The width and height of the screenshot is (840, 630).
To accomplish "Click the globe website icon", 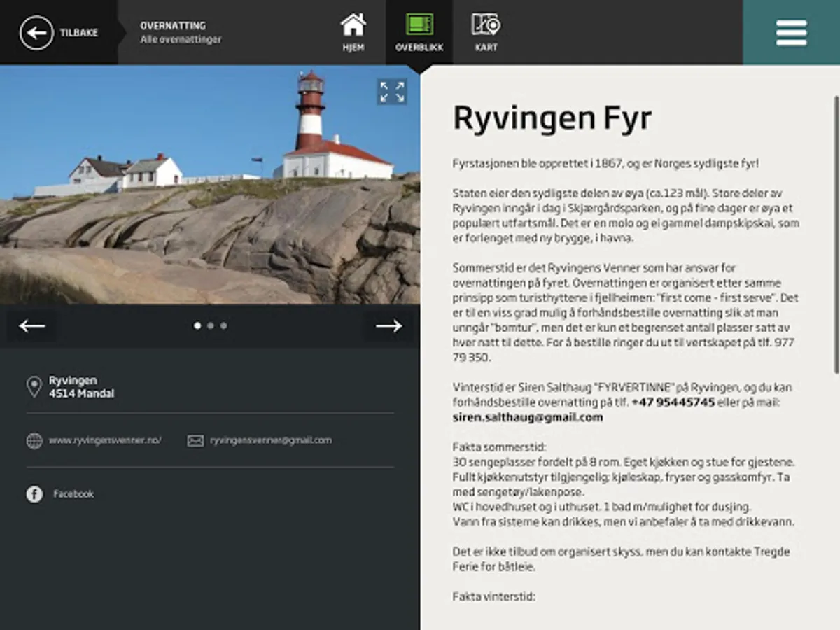I will pos(34,440).
